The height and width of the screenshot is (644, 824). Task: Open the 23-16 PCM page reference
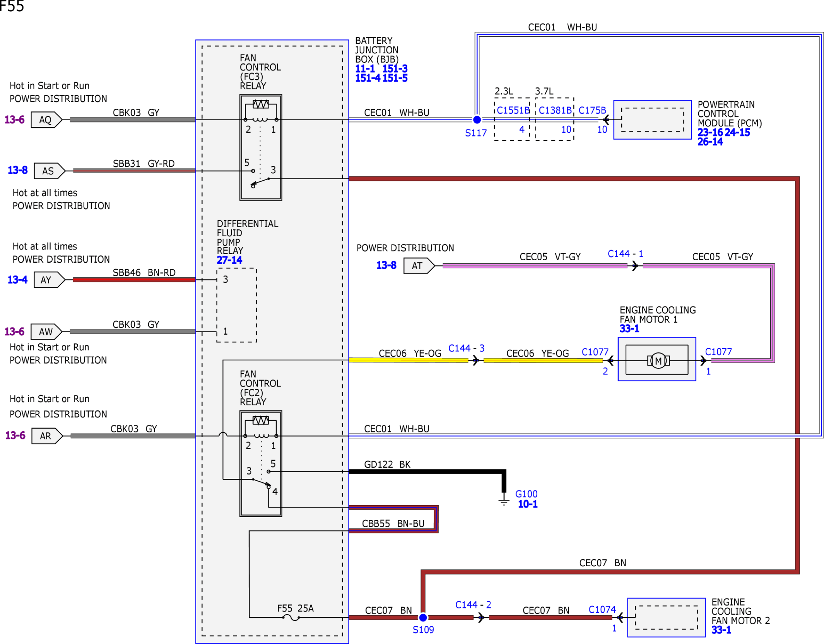[710, 133]
